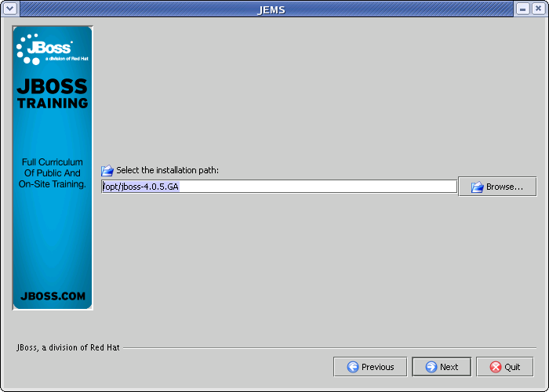Quit the JEMS installer
The width and height of the screenshot is (549, 392).
pos(504,366)
